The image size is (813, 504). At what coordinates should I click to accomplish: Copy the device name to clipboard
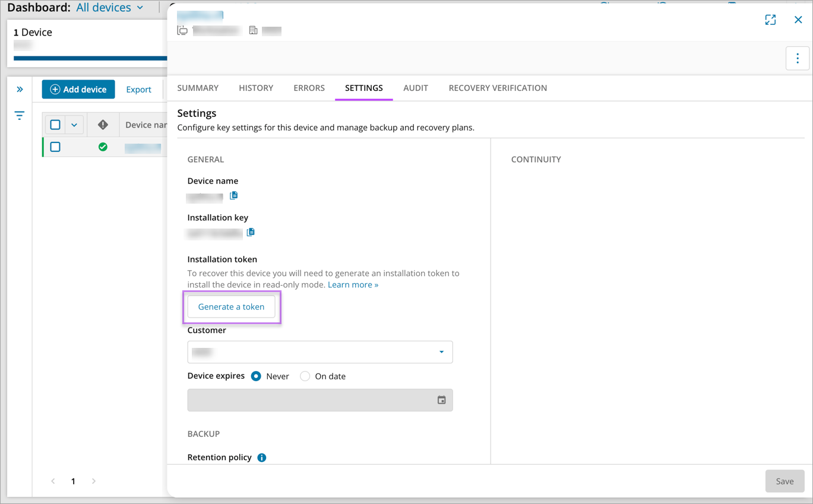tap(234, 195)
